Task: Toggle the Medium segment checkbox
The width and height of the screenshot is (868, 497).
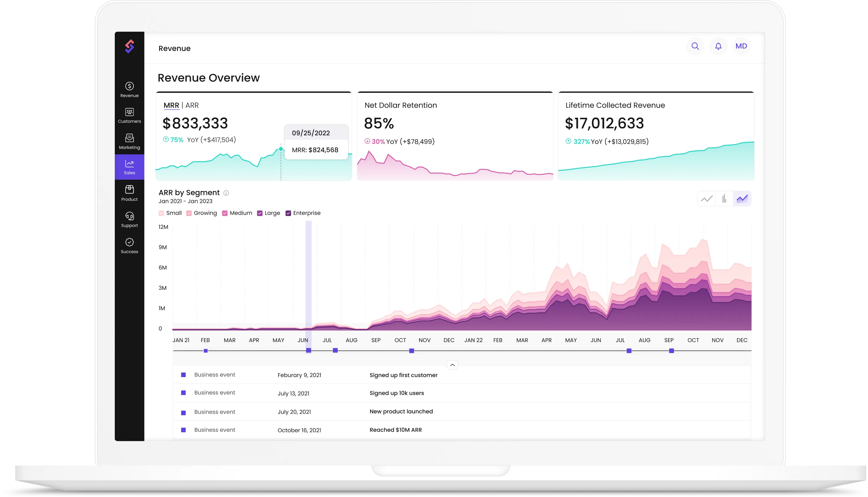Action: (x=225, y=213)
